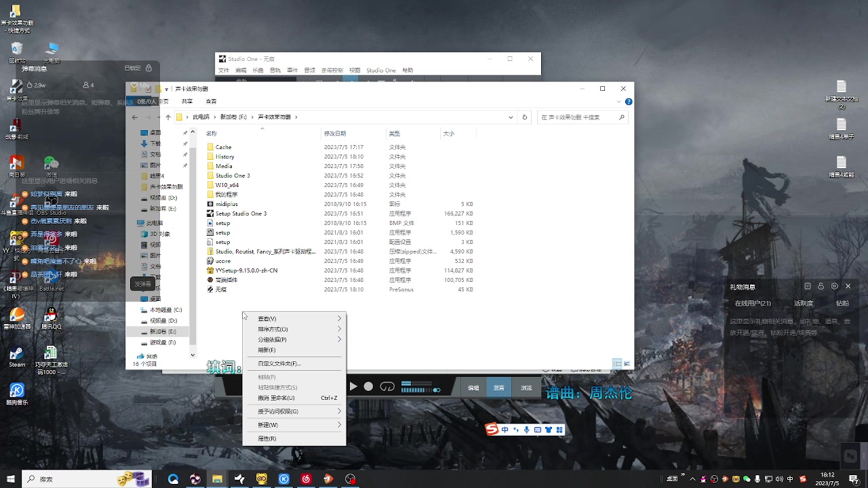Expand 授予访问权限(G) submenu
Screen dimensions: 868x488
click(x=294, y=411)
